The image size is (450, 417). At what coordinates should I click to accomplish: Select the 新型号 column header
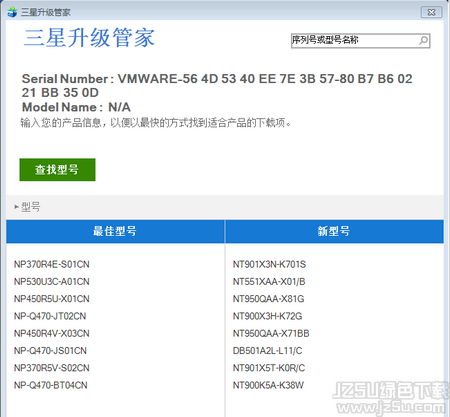pyautogui.click(x=334, y=231)
